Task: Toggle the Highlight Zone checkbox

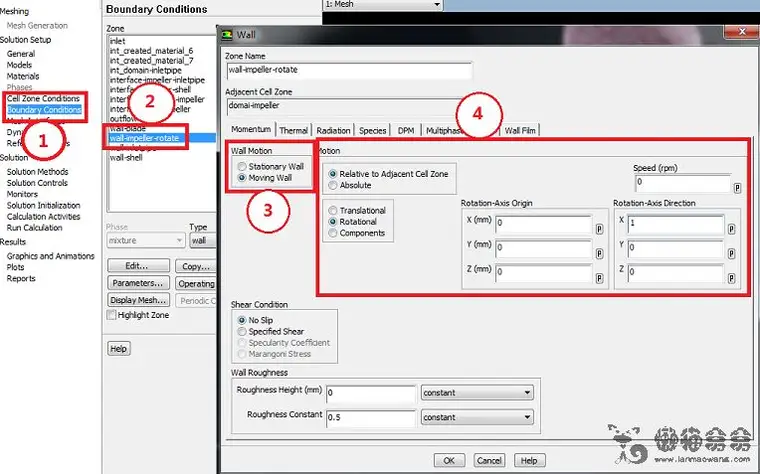Action: coord(111,315)
